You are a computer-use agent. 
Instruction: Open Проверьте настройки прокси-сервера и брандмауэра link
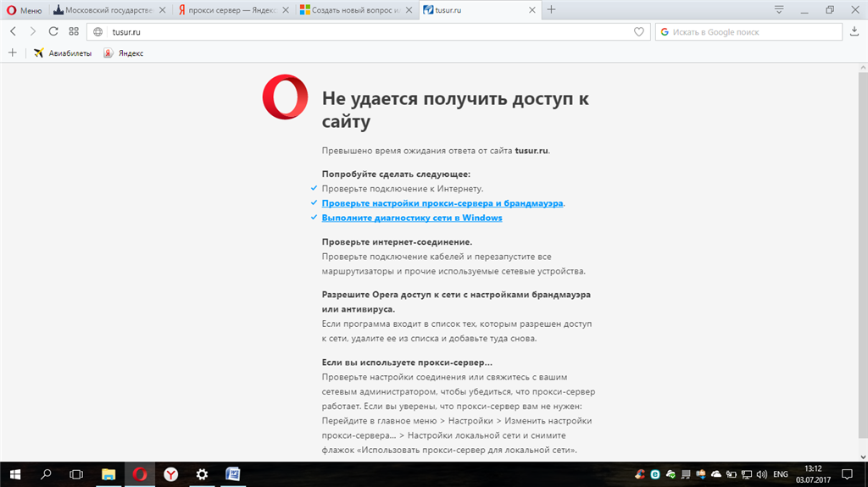(x=442, y=203)
